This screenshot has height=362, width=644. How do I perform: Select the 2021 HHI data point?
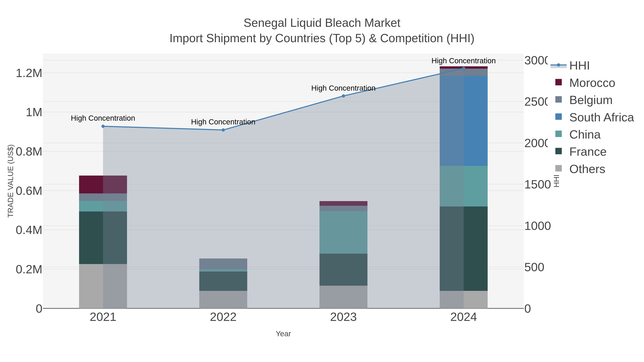[x=103, y=126]
